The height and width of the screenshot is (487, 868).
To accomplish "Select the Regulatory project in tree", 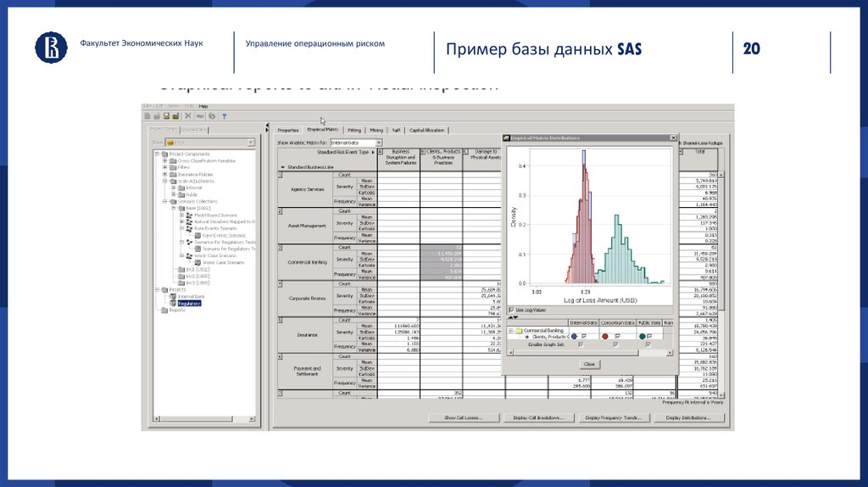I will tap(189, 304).
